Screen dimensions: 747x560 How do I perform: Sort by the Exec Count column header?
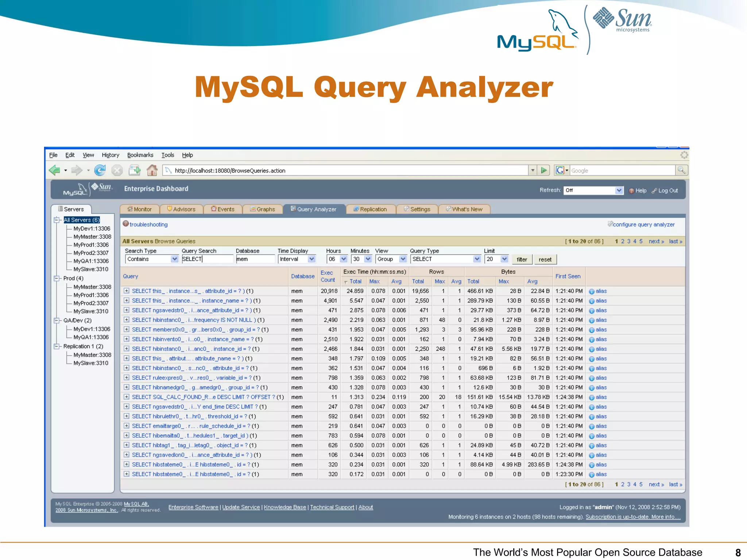coord(328,276)
